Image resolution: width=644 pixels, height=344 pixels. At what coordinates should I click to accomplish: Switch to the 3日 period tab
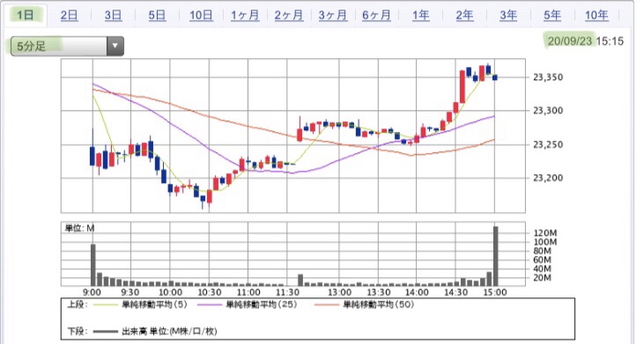tap(113, 16)
